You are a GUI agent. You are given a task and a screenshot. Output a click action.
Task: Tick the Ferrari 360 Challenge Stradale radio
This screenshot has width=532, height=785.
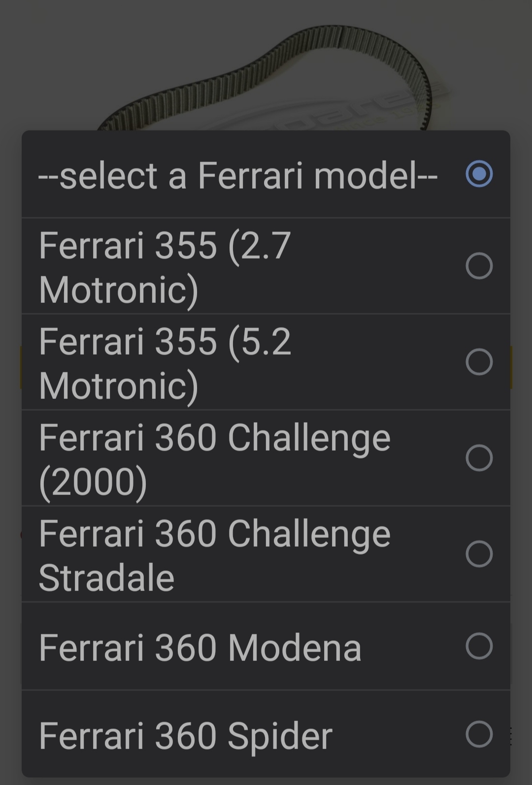click(479, 554)
